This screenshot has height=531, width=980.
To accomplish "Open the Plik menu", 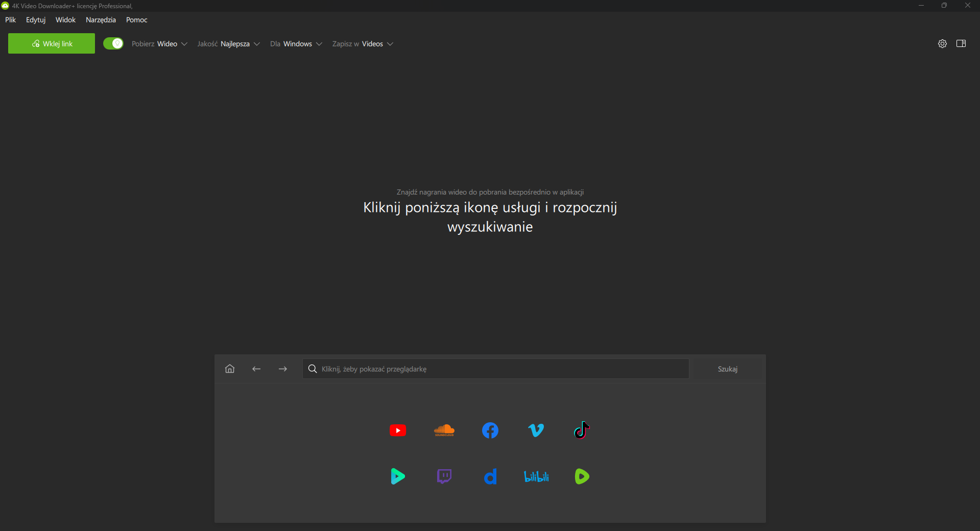I will (x=11, y=20).
